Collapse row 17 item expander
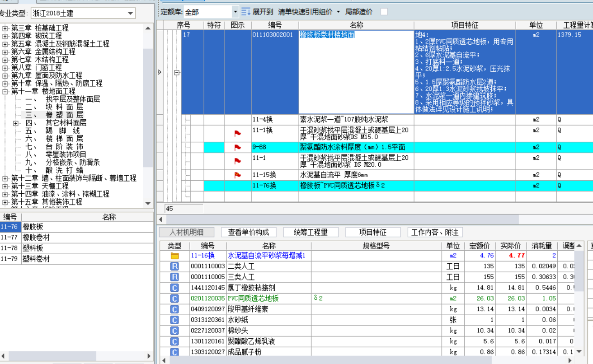Viewport: 593px width, 364px height. click(177, 72)
